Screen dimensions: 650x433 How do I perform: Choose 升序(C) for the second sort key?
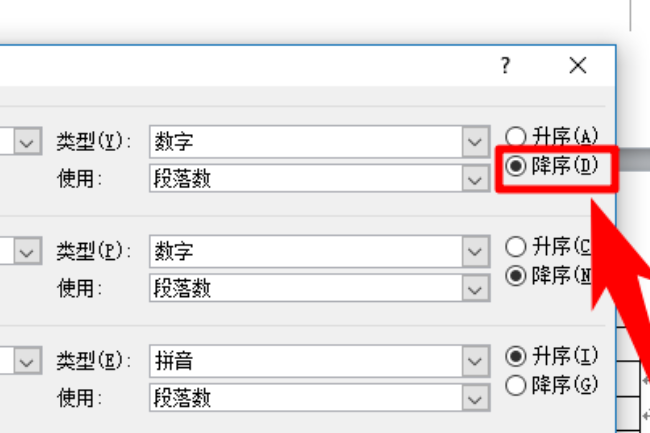(x=516, y=245)
